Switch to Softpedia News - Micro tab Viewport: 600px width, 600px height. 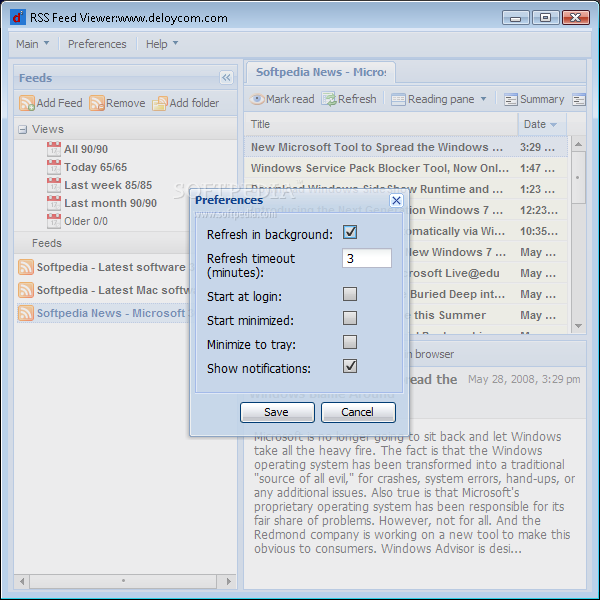coord(321,72)
